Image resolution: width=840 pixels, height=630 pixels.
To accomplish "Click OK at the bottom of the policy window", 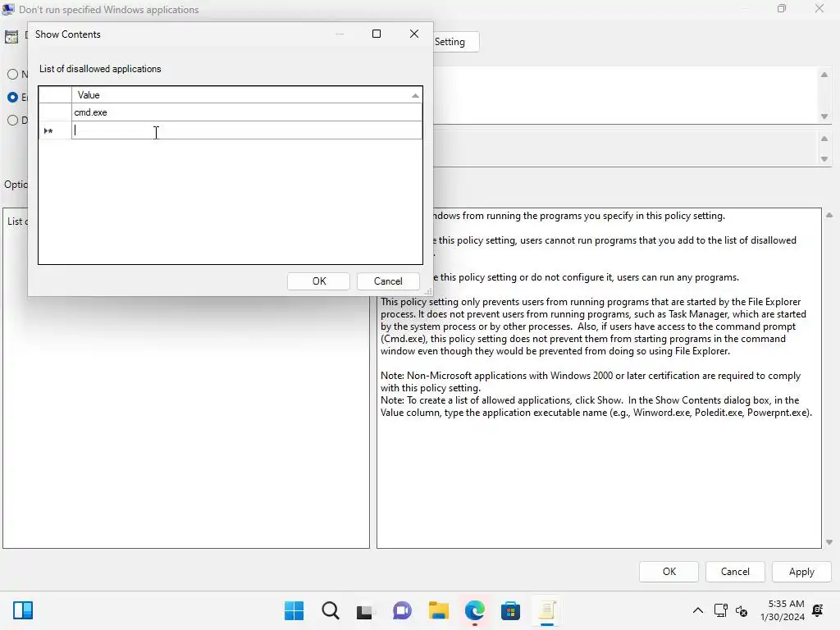I will tap(669, 572).
